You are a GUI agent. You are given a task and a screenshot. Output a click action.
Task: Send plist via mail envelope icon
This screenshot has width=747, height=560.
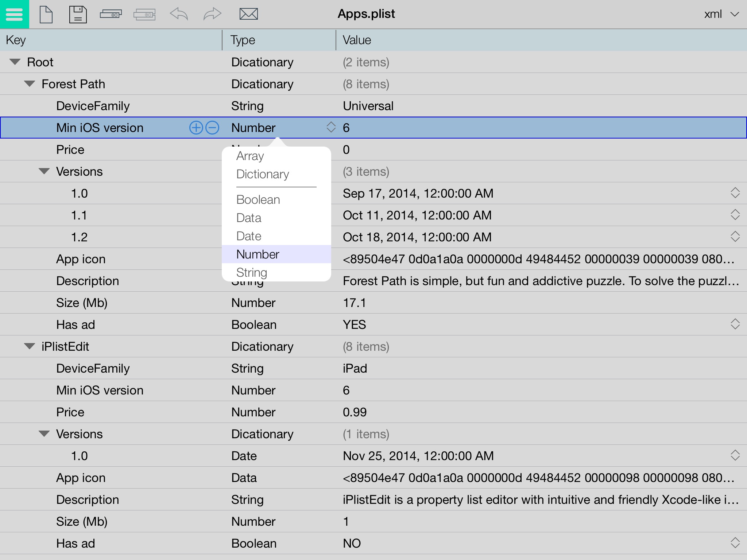click(248, 14)
